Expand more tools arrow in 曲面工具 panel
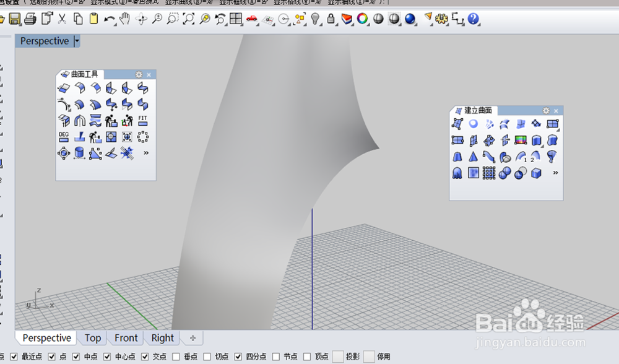Viewport: 619px width, 364px height. point(146,153)
